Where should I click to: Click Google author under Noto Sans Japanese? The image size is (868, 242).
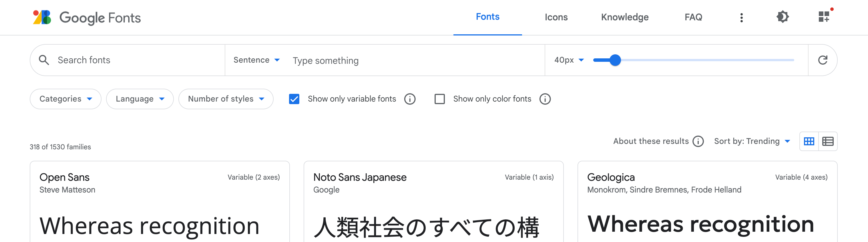326,190
